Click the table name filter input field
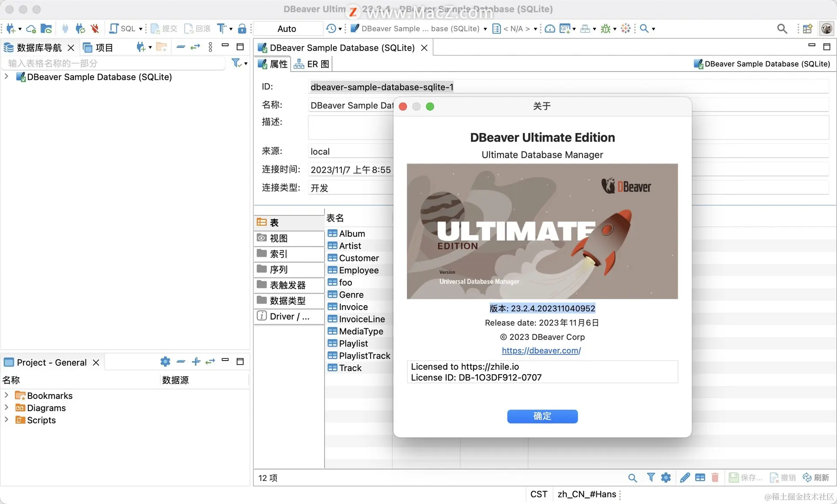 pyautogui.click(x=113, y=64)
